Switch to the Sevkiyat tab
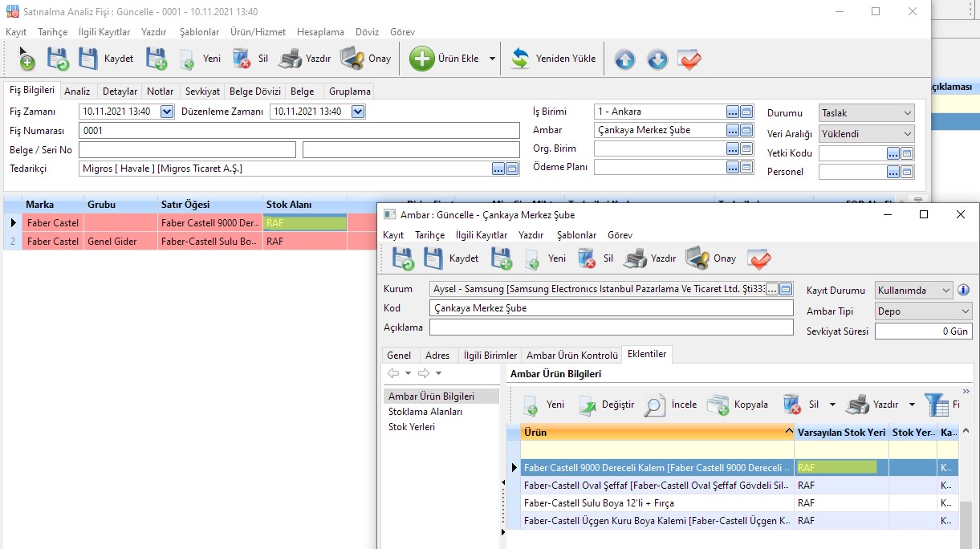The width and height of the screenshot is (980, 549). pyautogui.click(x=201, y=91)
